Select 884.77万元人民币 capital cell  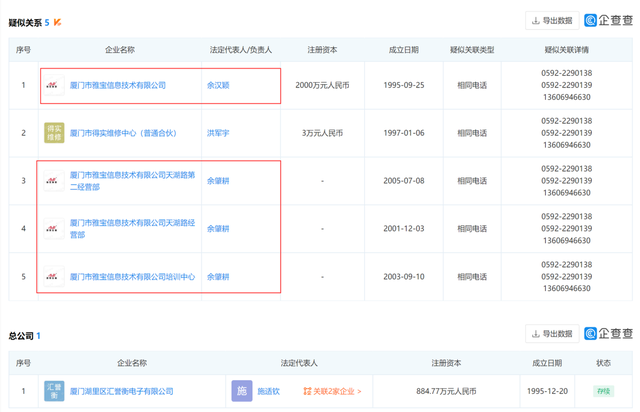(x=446, y=391)
